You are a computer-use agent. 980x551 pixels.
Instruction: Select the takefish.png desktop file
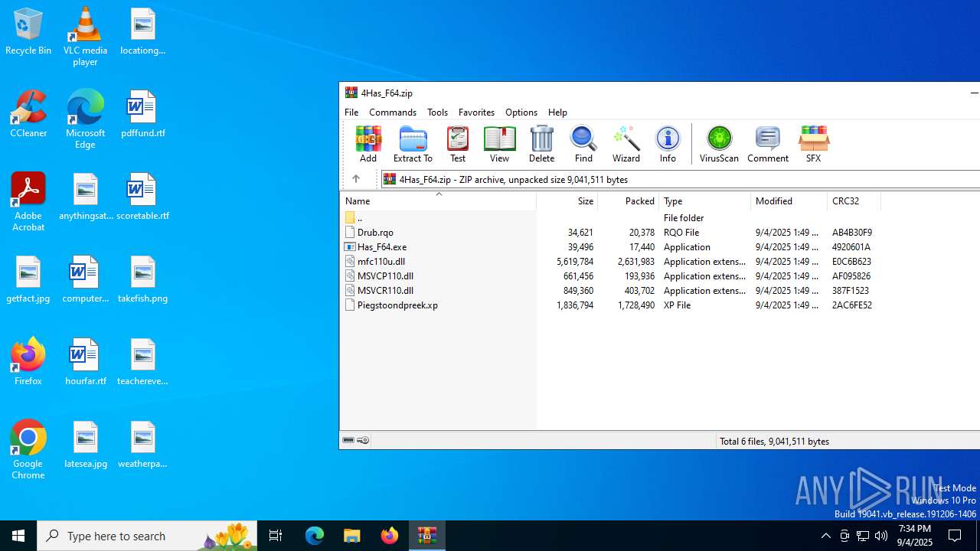click(x=142, y=279)
